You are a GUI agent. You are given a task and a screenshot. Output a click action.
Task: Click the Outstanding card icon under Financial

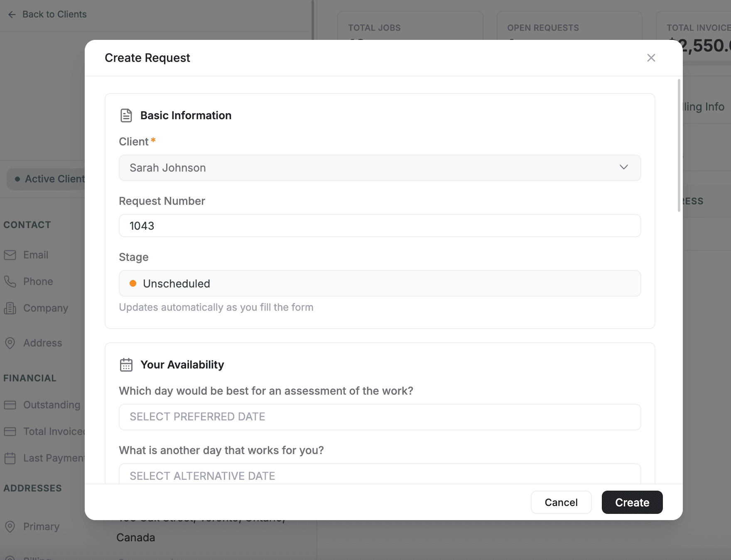[10, 405]
